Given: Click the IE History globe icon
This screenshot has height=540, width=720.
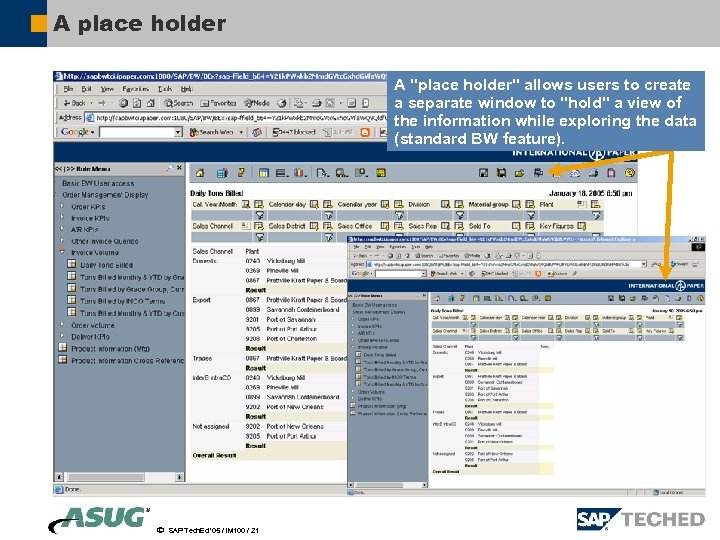Looking at the screenshot, I should [x=282, y=103].
